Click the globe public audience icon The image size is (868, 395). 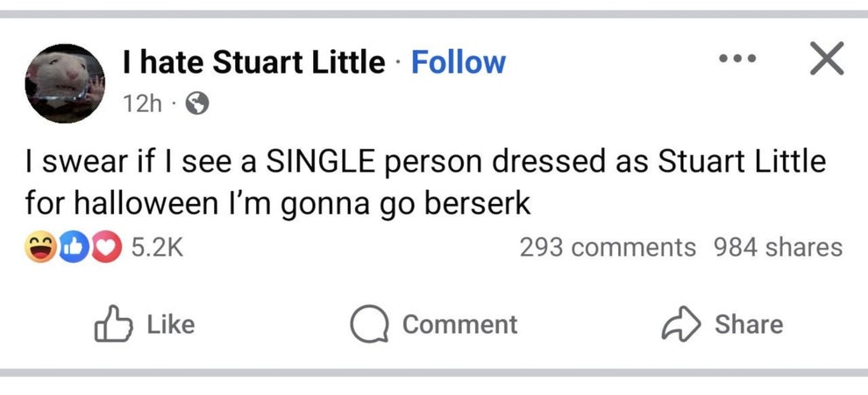click(x=198, y=104)
